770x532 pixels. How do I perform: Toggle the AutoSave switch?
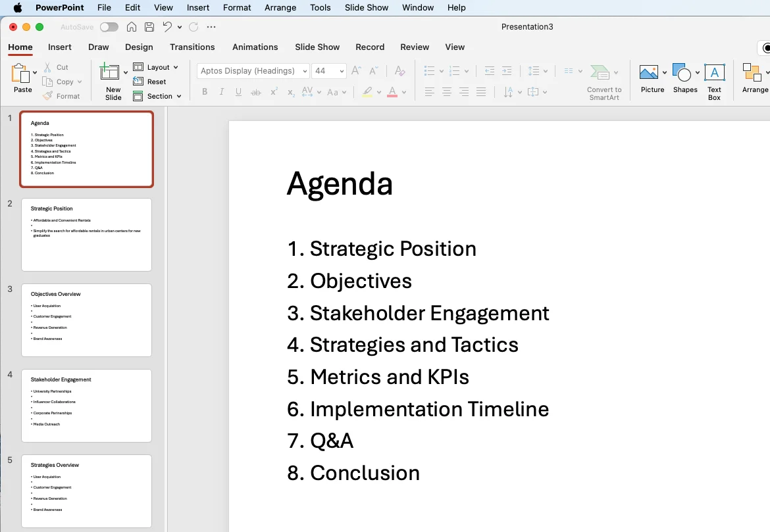[109, 27]
